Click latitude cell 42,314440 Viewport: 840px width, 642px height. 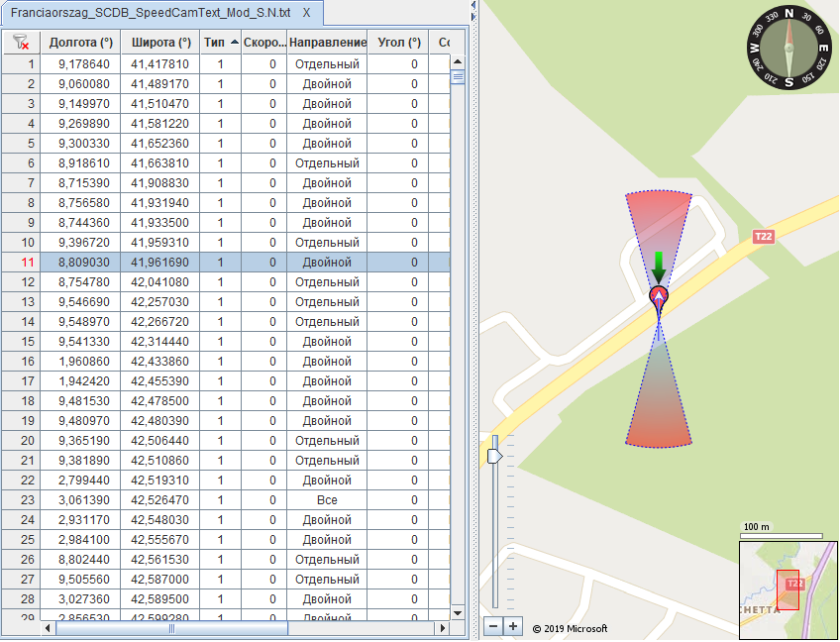[160, 342]
